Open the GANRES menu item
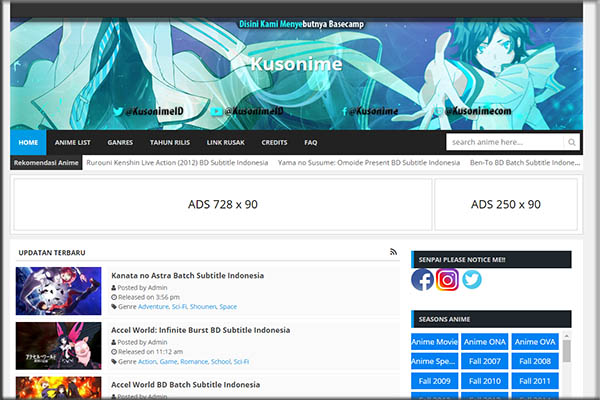600x400 pixels. 120,142
